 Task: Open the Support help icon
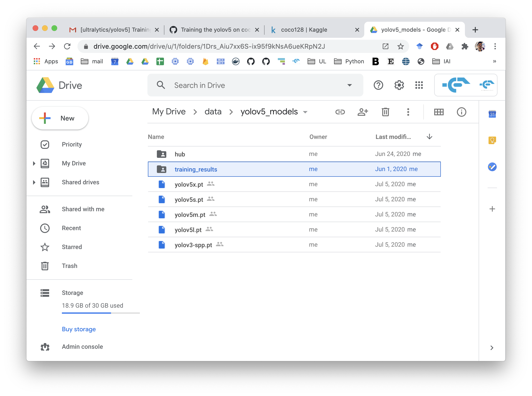click(378, 85)
